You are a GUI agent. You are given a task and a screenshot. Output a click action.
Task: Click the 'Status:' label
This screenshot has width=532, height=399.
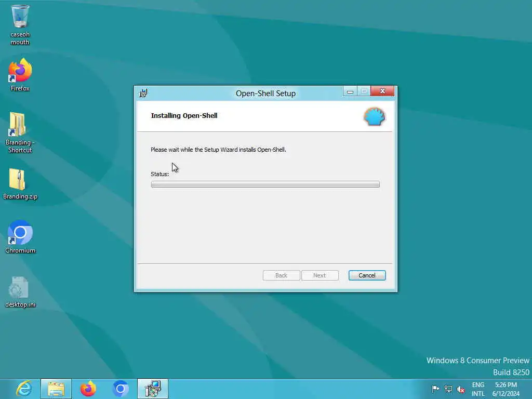coord(159,174)
